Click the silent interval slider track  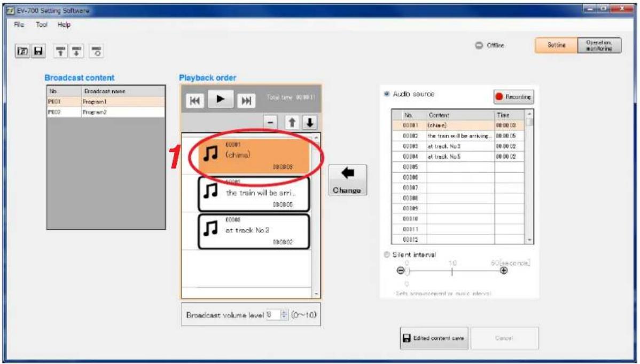[x=452, y=271]
